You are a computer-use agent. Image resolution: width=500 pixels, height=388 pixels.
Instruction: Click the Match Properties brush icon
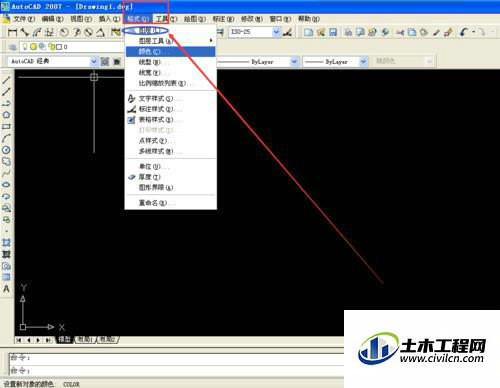coord(436,32)
